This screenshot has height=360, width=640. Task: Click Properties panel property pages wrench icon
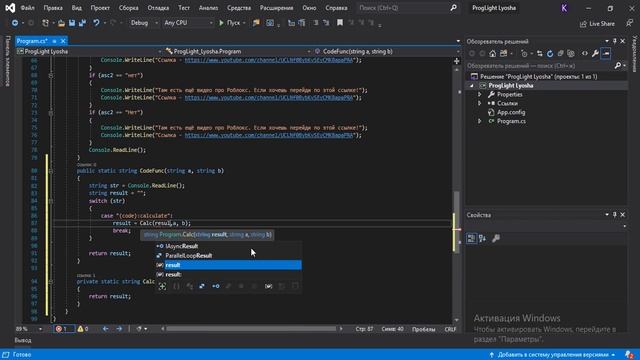point(496,238)
